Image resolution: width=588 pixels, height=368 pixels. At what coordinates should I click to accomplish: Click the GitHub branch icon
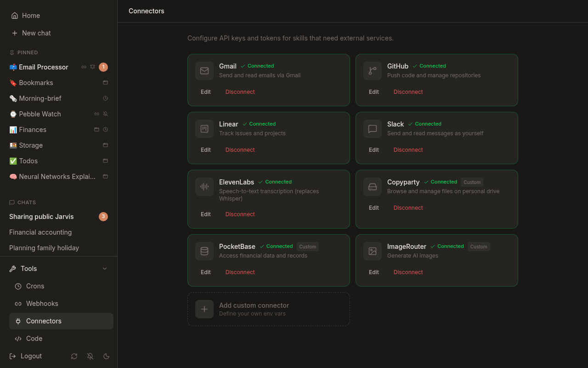pos(373,71)
